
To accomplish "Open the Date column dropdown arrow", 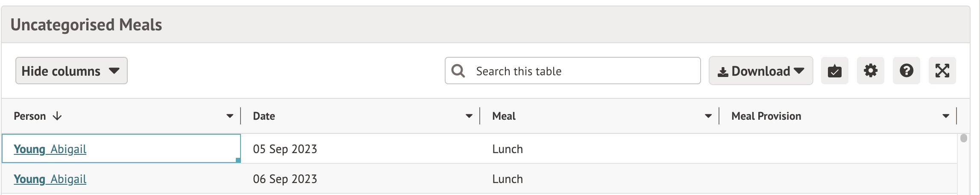I will point(469,116).
